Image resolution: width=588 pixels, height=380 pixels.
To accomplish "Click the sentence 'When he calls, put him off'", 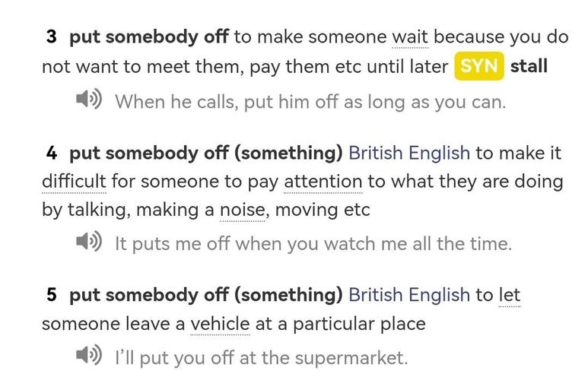I will 310,102.
